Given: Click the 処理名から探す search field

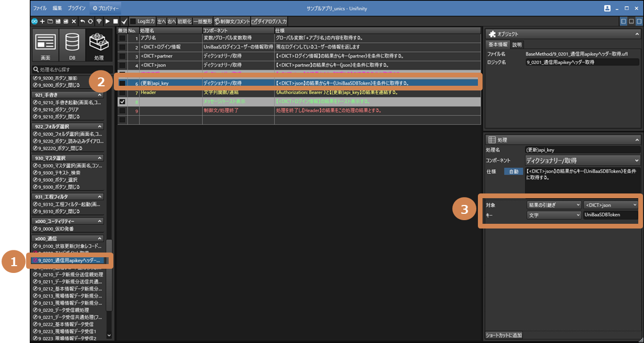Looking at the screenshot, I should (72, 70).
